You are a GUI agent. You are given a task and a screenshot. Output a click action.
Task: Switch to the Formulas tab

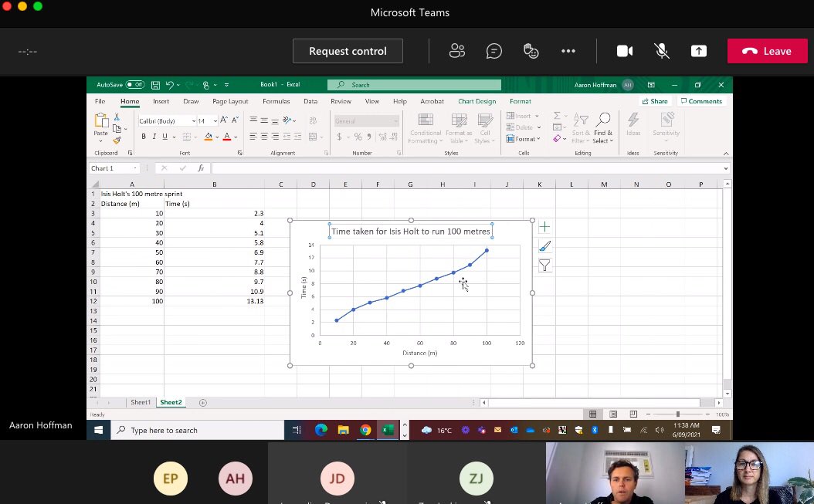[276, 101]
